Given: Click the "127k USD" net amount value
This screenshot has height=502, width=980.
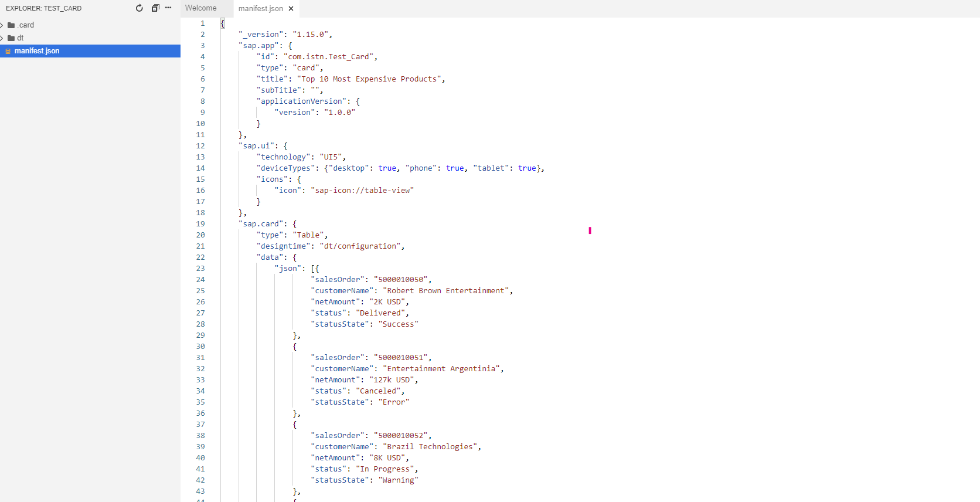Looking at the screenshot, I should pyautogui.click(x=392, y=380).
